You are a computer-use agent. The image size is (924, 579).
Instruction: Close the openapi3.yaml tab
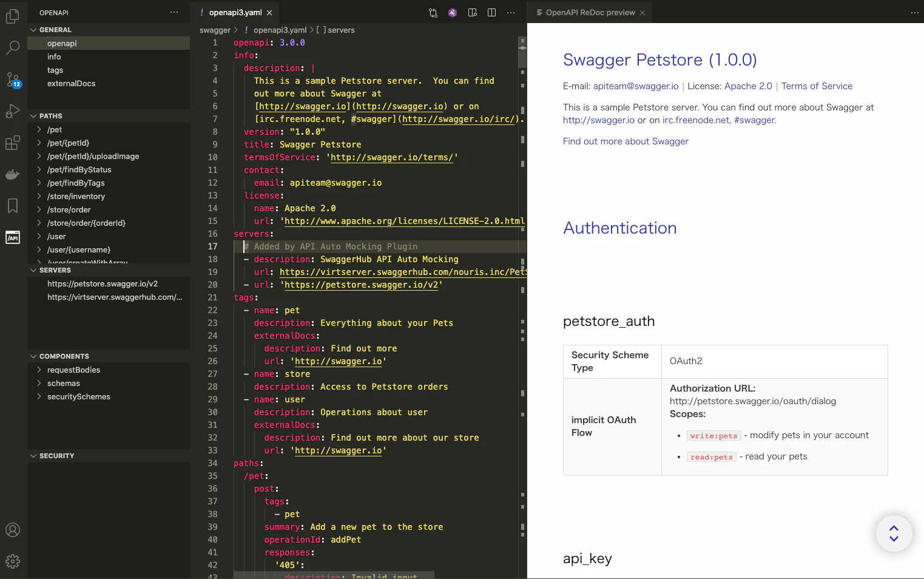pyautogui.click(x=269, y=13)
